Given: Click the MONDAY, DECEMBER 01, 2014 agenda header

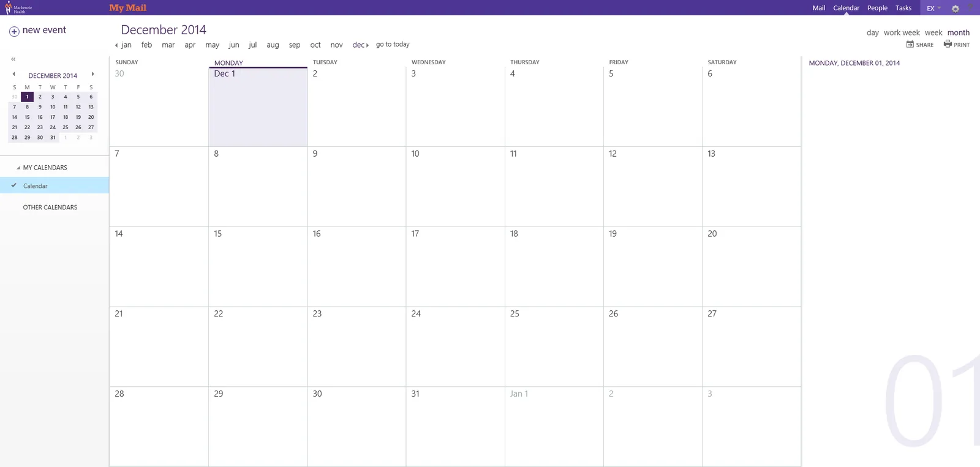Looking at the screenshot, I should click(854, 63).
